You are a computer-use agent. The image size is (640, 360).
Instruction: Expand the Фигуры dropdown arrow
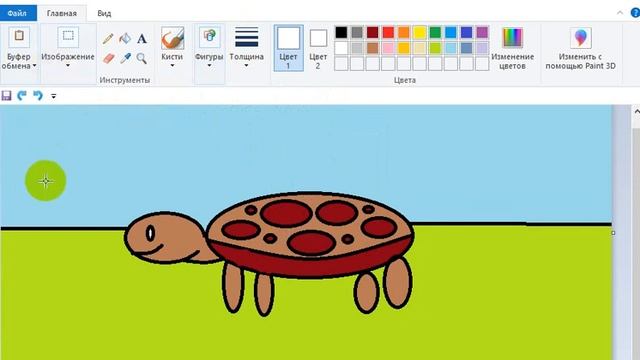[209, 66]
